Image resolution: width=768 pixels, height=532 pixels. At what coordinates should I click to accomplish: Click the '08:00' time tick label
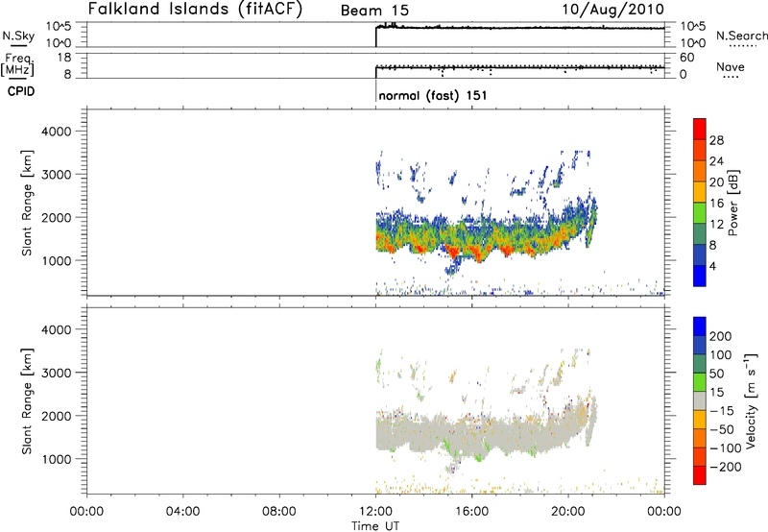(x=279, y=512)
